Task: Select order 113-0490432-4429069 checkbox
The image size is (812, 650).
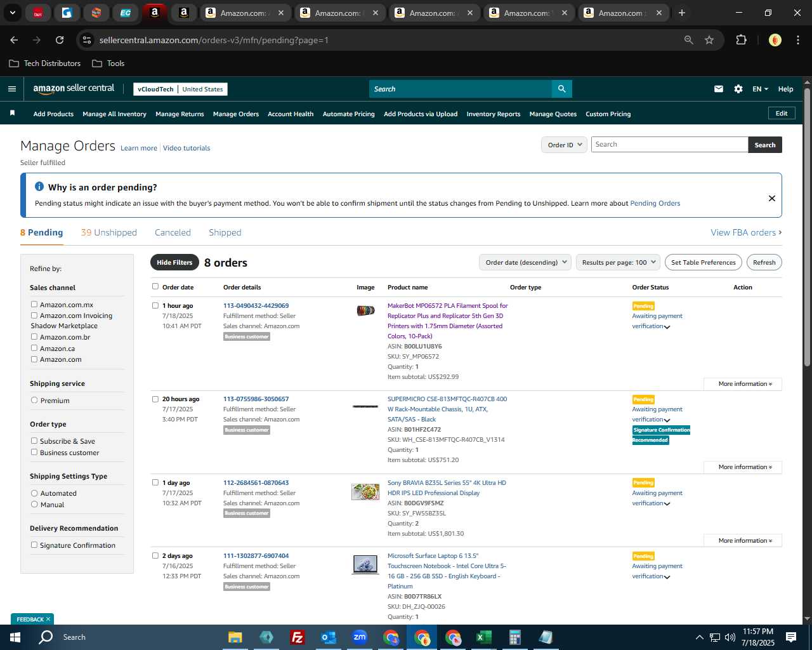Action: pos(155,305)
